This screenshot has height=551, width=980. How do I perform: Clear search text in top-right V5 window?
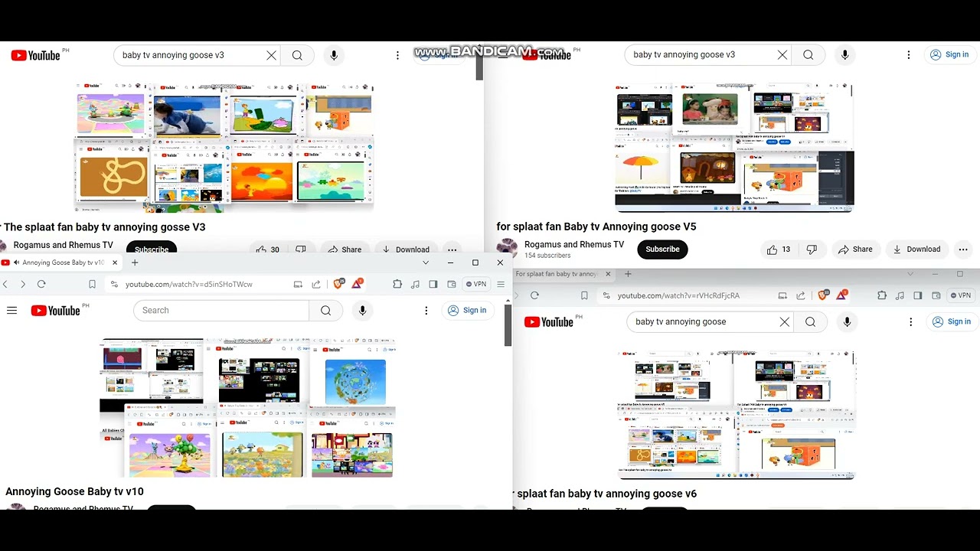782,54
